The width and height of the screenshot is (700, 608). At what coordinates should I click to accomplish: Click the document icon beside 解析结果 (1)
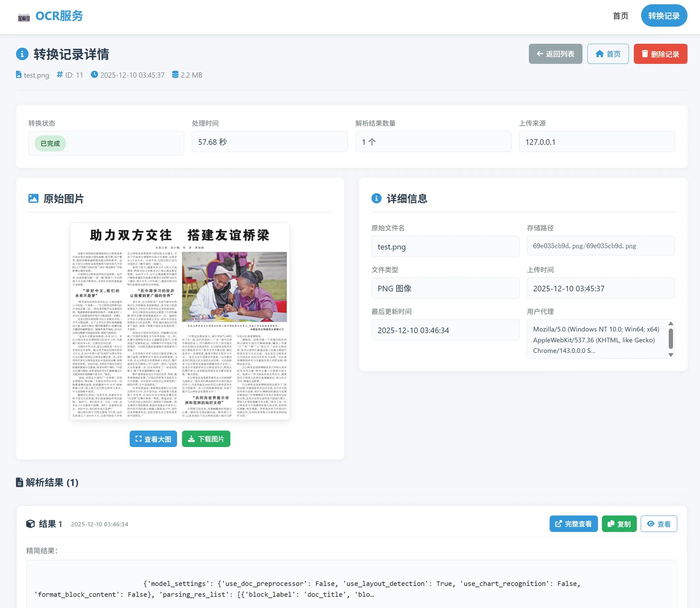(19, 483)
